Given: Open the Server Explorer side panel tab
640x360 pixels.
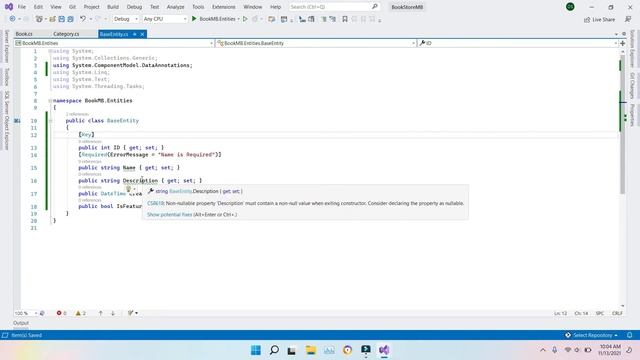Looking at the screenshot, I should [6, 46].
